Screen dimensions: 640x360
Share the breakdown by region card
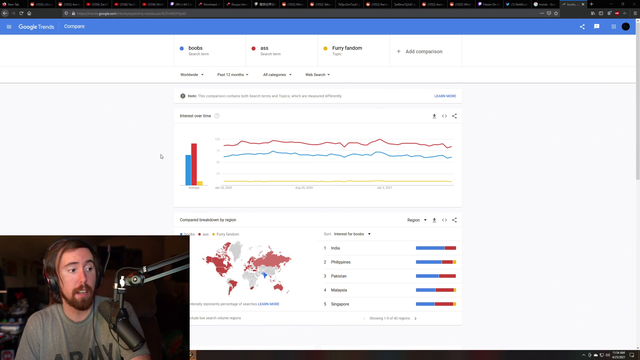[x=454, y=220]
